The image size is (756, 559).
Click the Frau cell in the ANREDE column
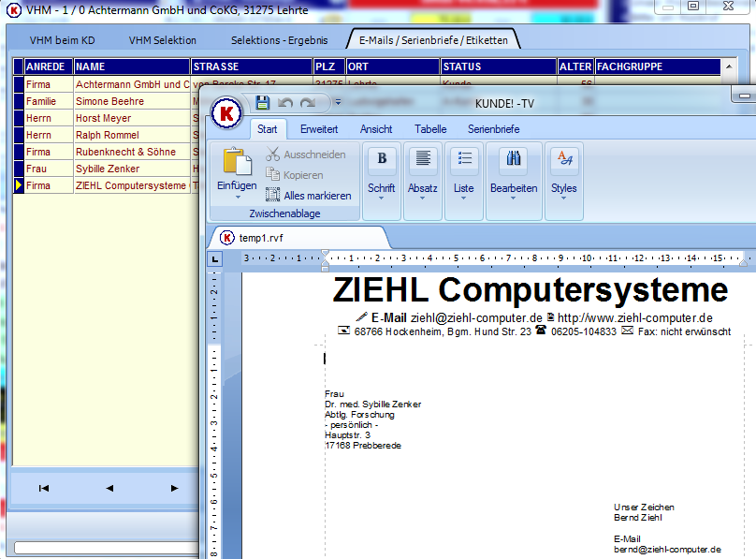click(49, 169)
